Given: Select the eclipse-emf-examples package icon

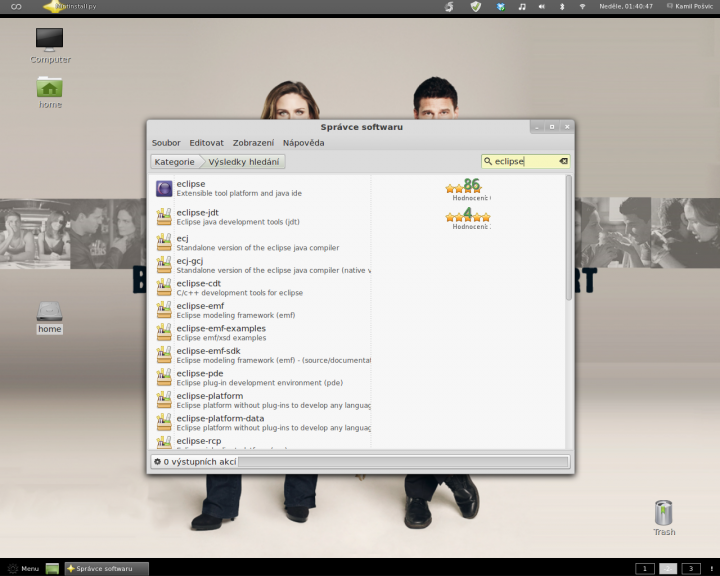Looking at the screenshot, I should point(164,333).
